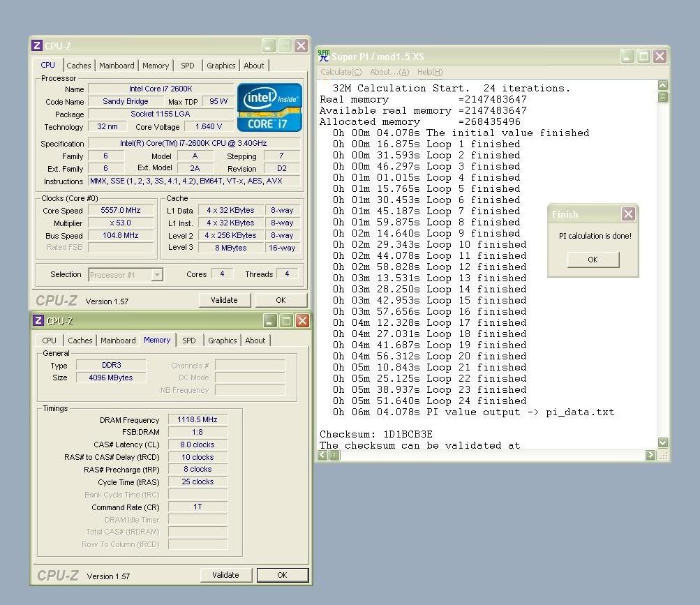This screenshot has height=605, width=700.
Task: Open the Processor #1 selection dropdown
Action: [x=157, y=275]
